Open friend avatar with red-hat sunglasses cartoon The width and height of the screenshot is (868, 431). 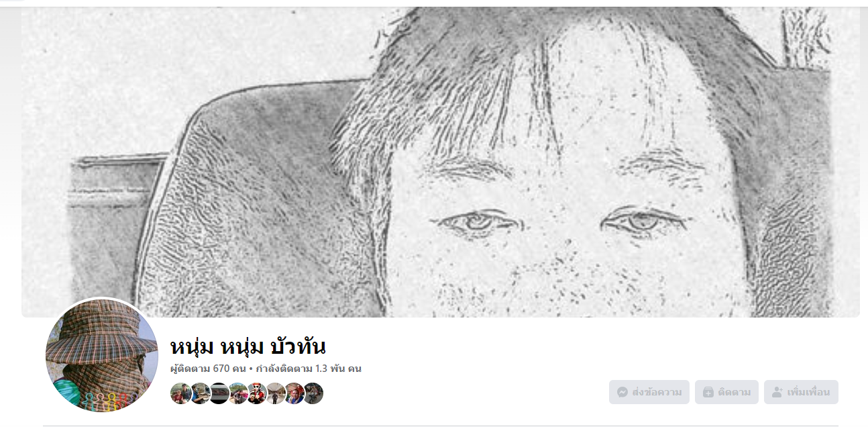tap(257, 393)
